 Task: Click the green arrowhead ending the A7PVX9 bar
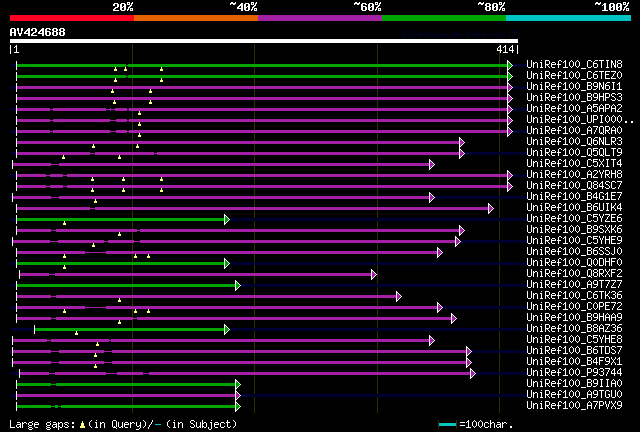click(x=238, y=407)
